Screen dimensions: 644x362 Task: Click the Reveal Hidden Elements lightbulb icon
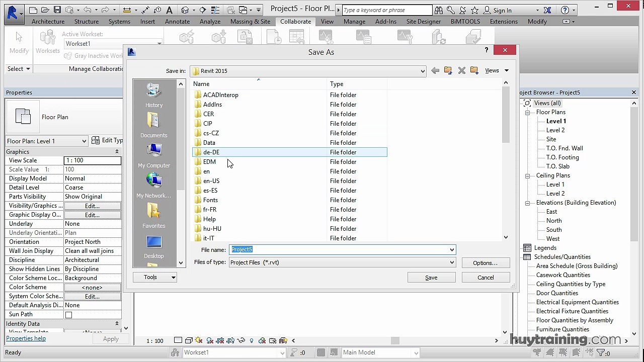[252, 340]
